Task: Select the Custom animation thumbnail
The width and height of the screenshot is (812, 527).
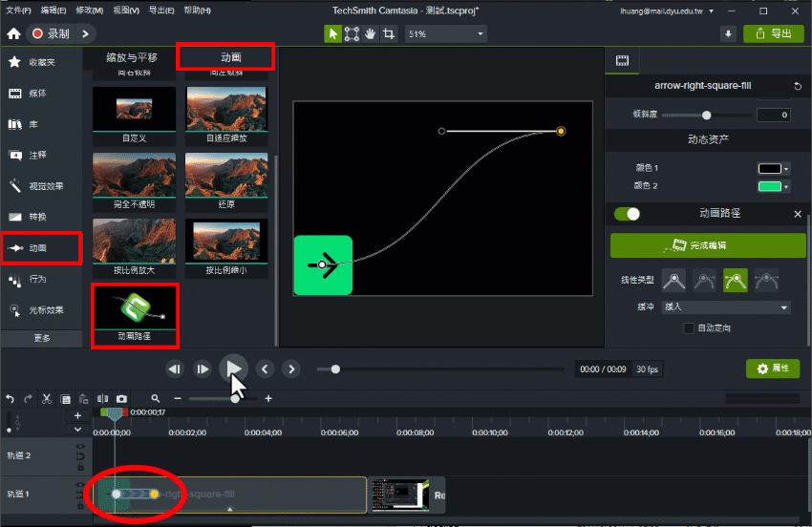Action: coord(134,115)
